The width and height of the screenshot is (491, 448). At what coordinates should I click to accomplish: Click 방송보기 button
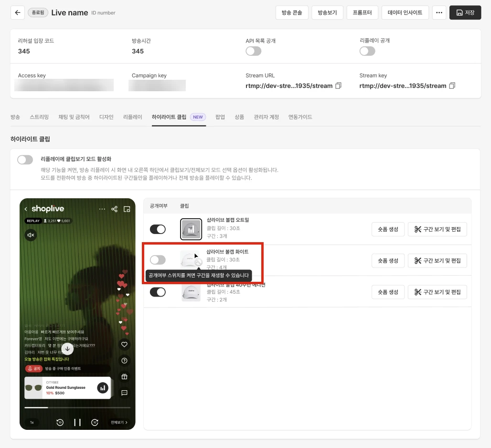pyautogui.click(x=327, y=12)
